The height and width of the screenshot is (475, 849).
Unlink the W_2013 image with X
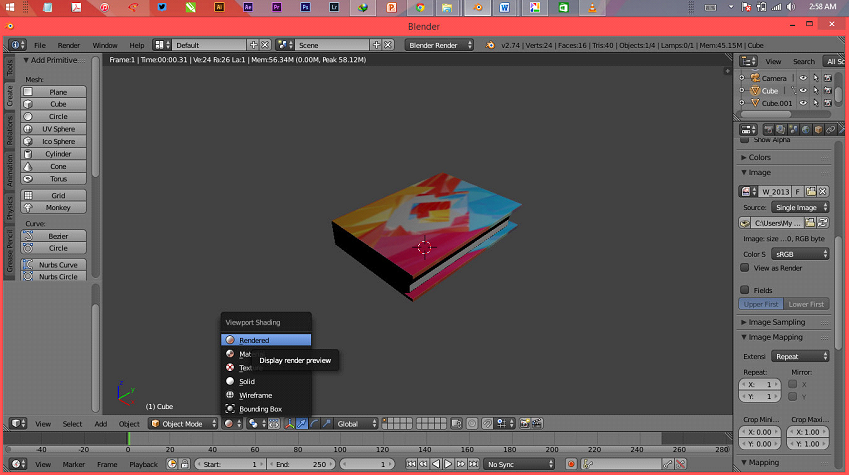coord(822,192)
